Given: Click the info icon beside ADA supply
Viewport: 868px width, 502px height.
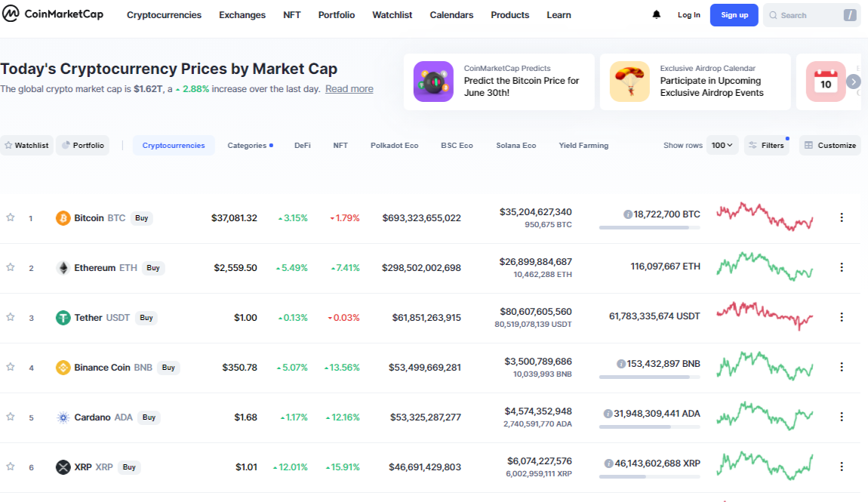Looking at the screenshot, I should [608, 414].
